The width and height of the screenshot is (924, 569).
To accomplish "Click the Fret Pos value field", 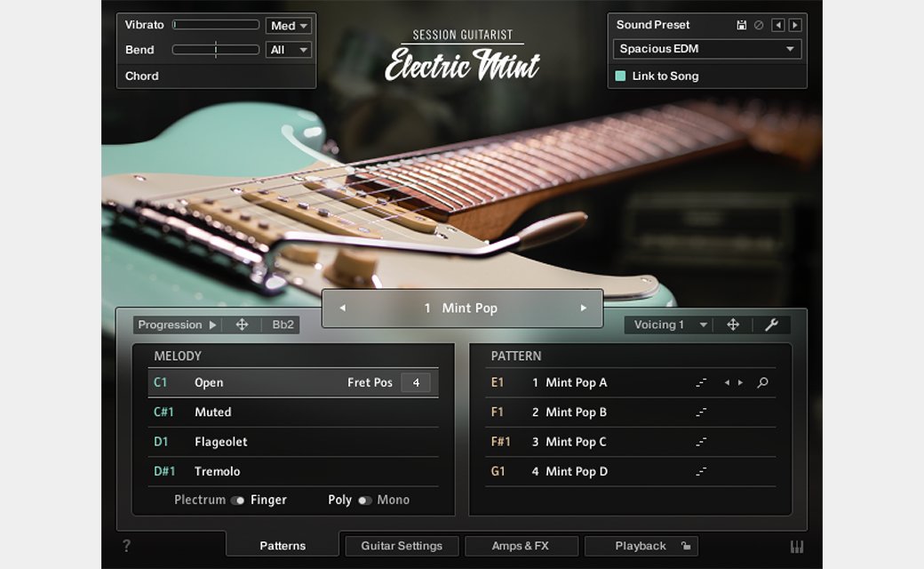I will (x=415, y=382).
